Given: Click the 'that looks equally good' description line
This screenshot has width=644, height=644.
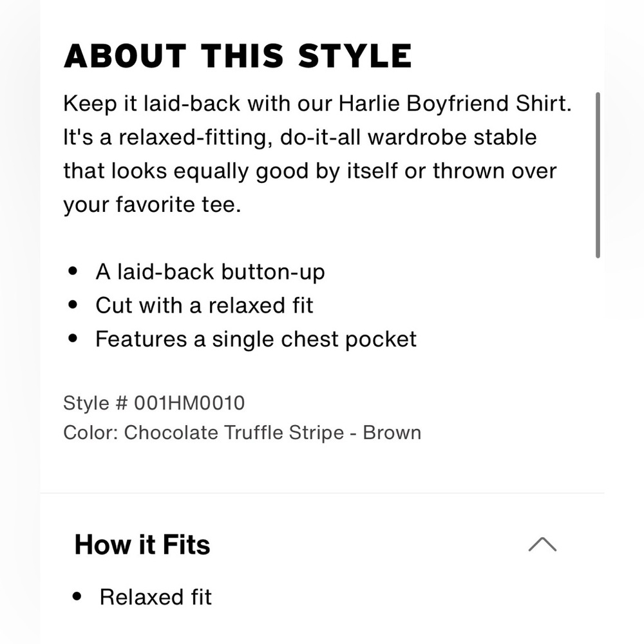Looking at the screenshot, I should coord(185,171).
